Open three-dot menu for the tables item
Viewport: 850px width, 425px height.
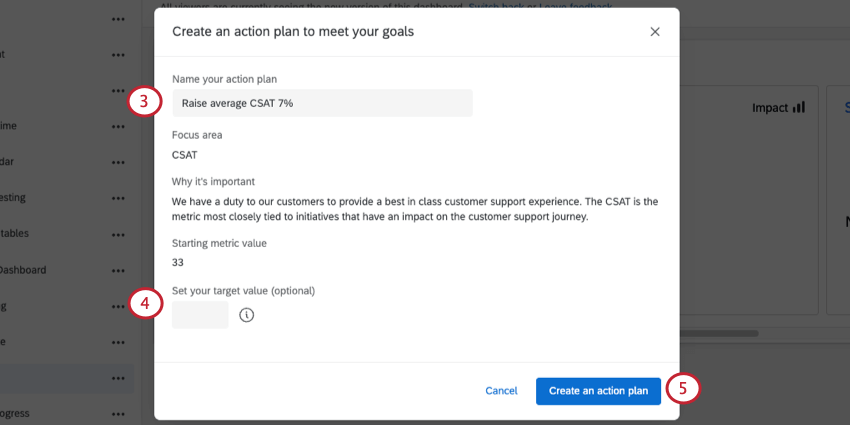pos(119,234)
